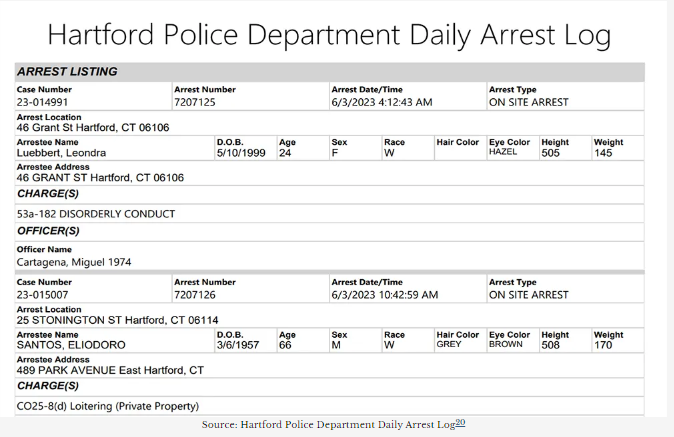Click arrest number 7207126
The image size is (674, 437).
[194, 295]
